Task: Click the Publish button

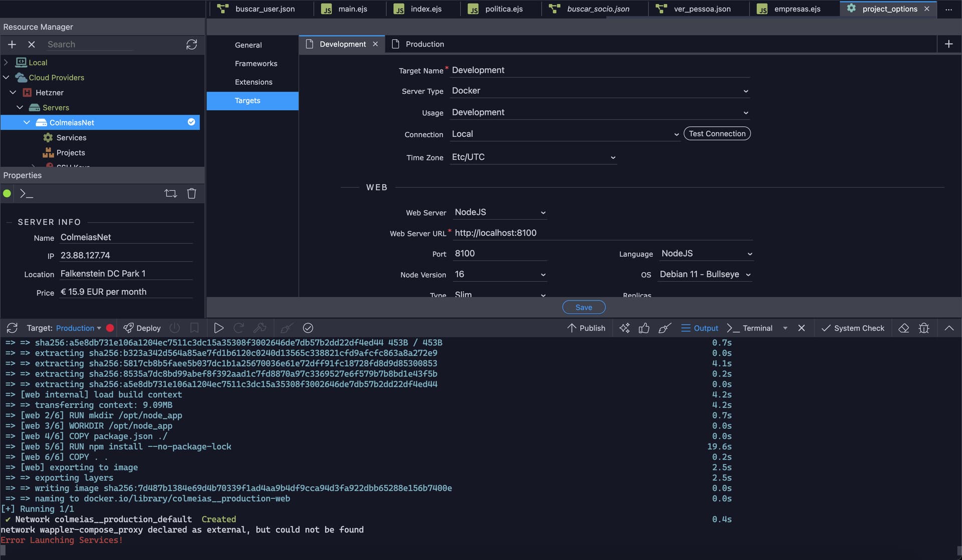Action: 586,328
